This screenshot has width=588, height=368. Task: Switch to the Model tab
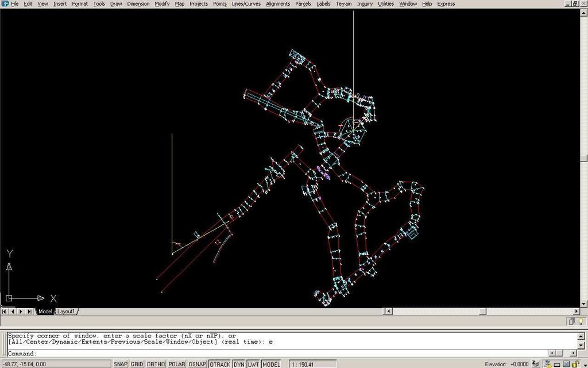tap(45, 311)
